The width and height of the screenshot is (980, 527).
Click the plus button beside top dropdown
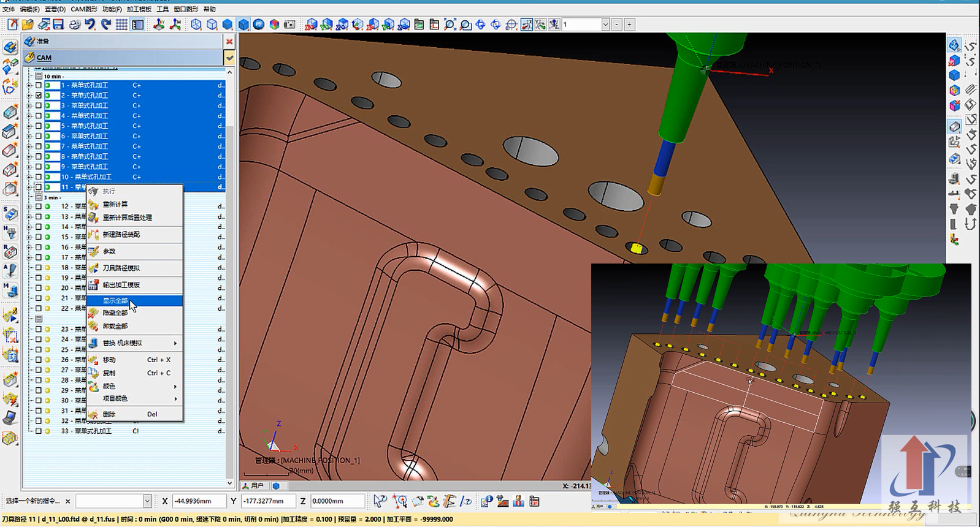629,25
